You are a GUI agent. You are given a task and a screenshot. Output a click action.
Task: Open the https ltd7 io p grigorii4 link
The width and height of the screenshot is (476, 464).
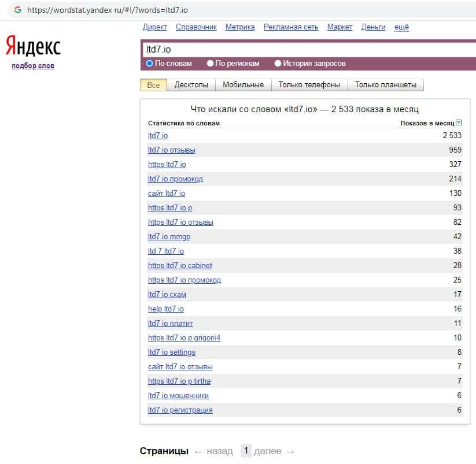pos(184,338)
